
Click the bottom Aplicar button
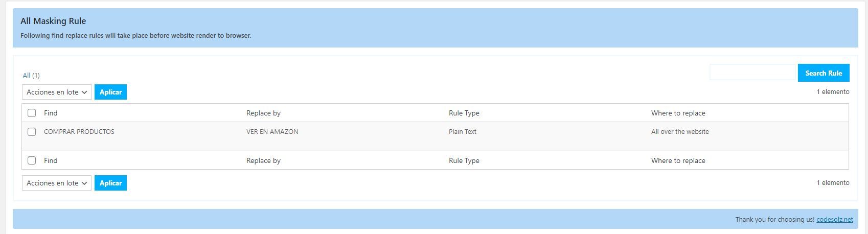[x=110, y=183]
